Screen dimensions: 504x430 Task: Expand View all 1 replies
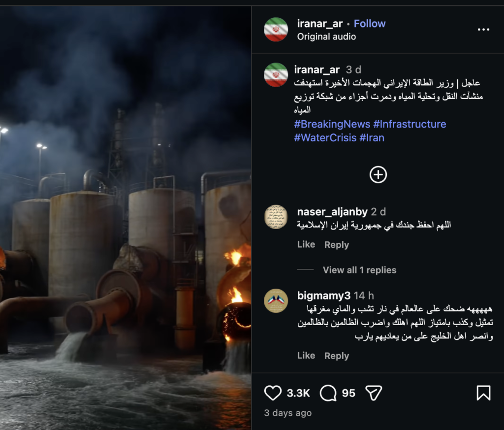pyautogui.click(x=359, y=270)
